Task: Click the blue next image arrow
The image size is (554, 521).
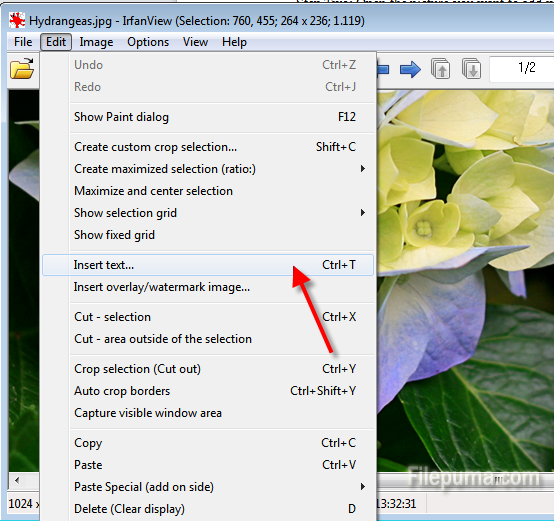Action: (410, 69)
